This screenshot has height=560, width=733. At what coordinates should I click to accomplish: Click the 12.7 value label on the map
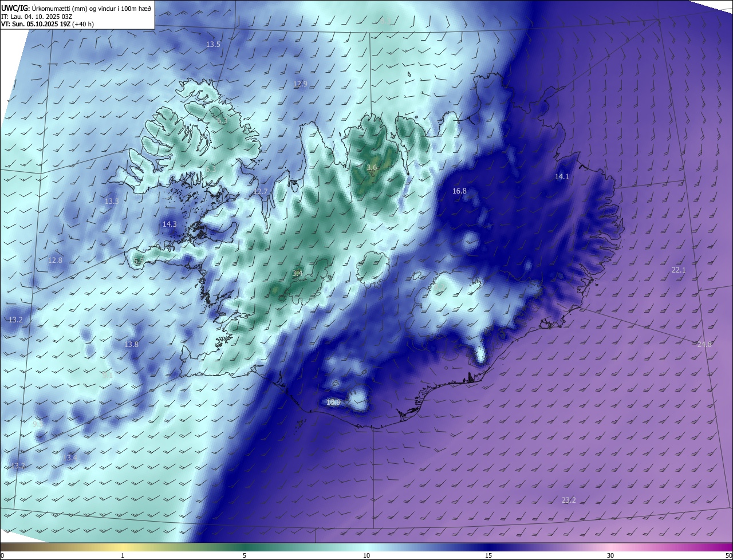coord(261,191)
